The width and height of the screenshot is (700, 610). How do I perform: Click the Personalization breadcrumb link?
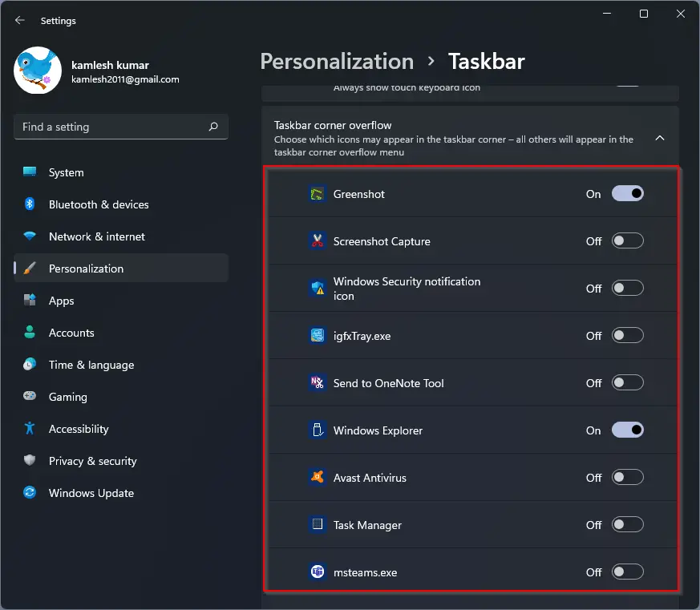pyautogui.click(x=337, y=61)
